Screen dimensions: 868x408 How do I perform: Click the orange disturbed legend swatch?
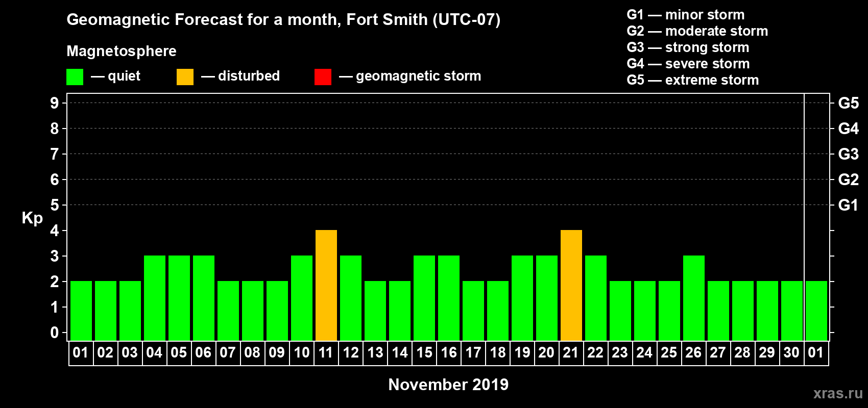185,77
